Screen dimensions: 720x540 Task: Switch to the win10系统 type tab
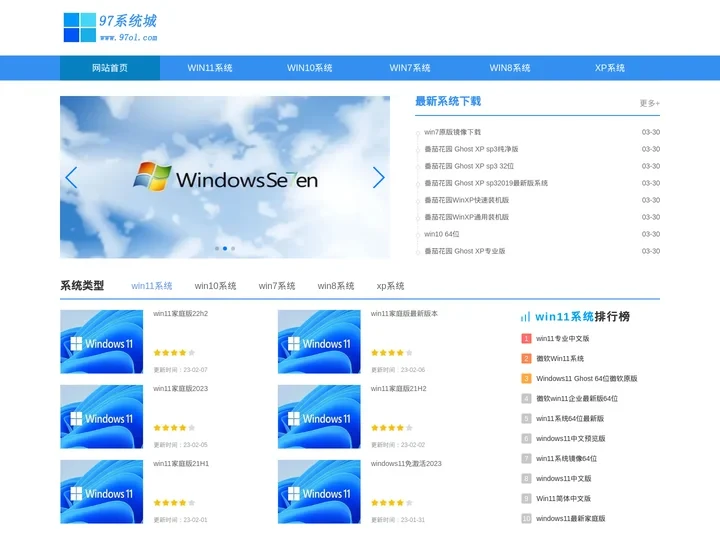215,286
